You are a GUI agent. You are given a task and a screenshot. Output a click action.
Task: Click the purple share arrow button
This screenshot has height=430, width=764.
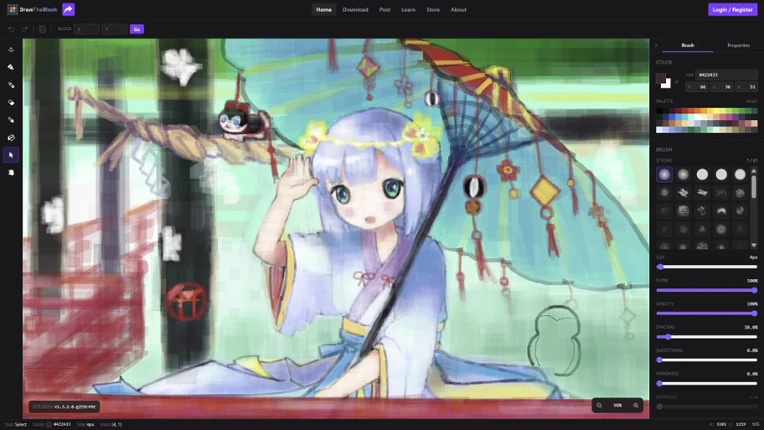tap(69, 9)
